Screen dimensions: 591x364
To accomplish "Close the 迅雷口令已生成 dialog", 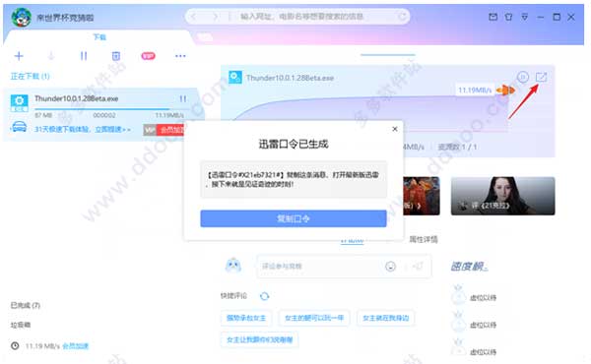I will [x=395, y=129].
